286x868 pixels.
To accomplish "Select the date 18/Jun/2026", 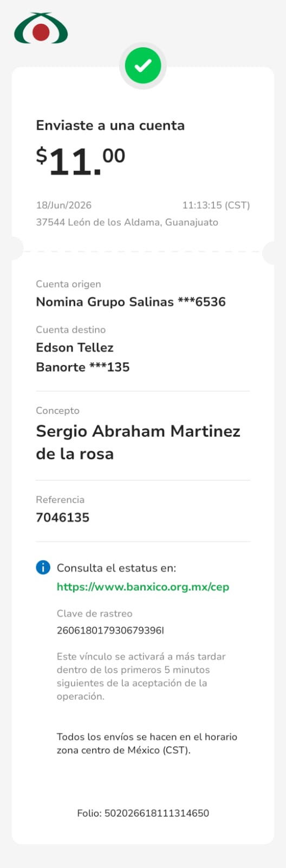I will click(64, 205).
